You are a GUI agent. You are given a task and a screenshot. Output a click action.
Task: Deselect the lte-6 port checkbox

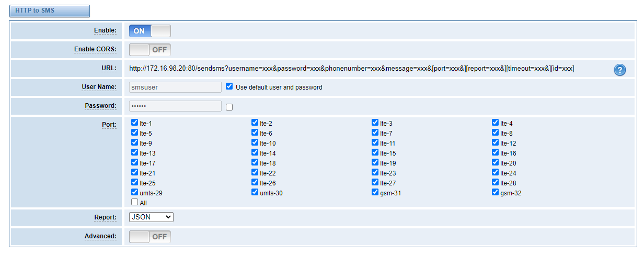click(x=255, y=132)
